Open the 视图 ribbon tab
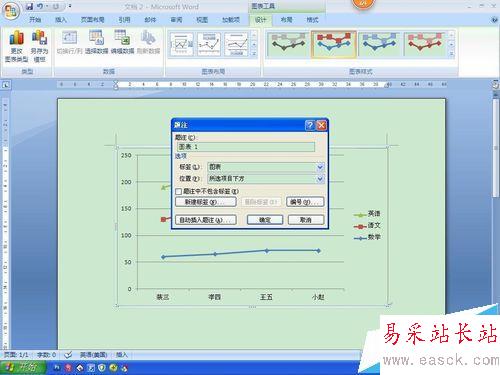Screen dimensions: 500x375 (x=202, y=20)
